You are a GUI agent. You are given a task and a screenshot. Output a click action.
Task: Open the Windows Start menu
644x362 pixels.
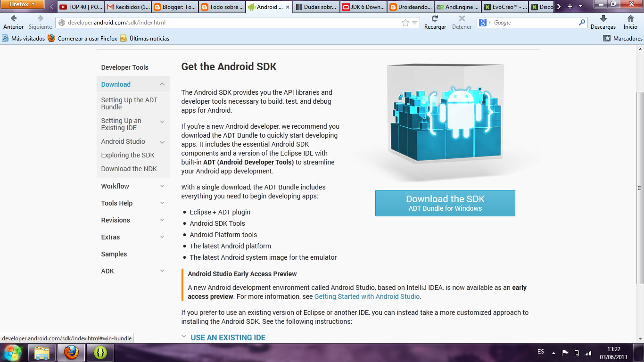point(12,352)
